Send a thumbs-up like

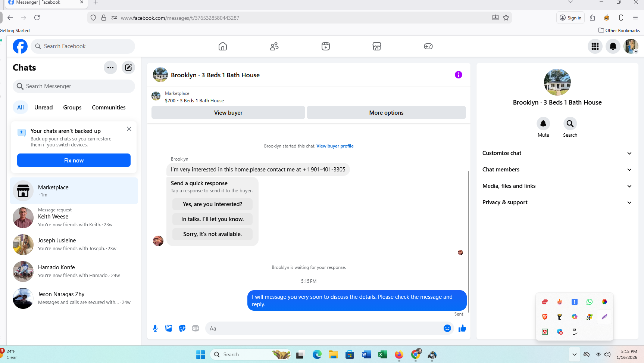(462, 328)
